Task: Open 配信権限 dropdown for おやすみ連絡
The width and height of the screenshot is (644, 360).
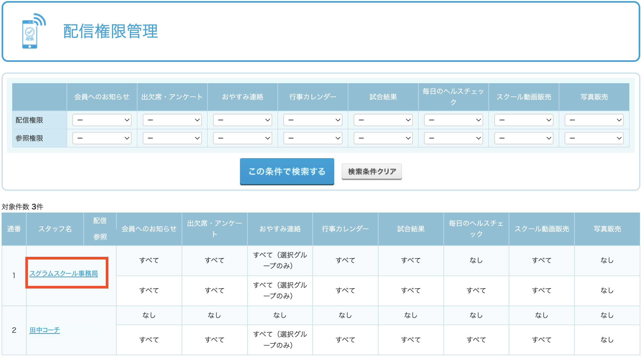Action: [x=243, y=120]
